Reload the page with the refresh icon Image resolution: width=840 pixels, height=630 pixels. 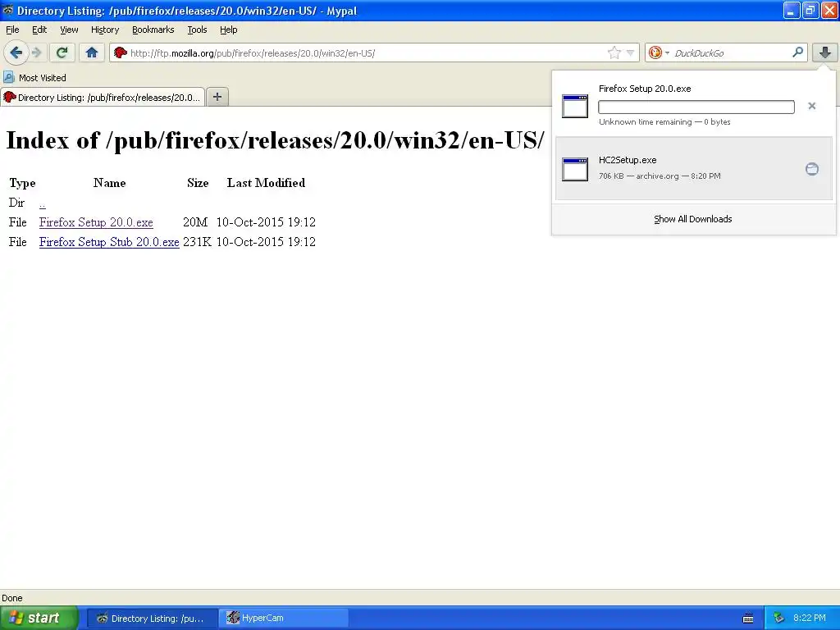coord(62,52)
